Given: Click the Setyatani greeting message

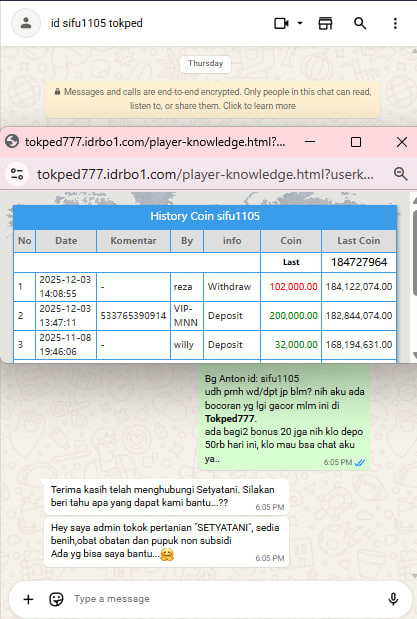Looking at the screenshot, I should point(166,497).
